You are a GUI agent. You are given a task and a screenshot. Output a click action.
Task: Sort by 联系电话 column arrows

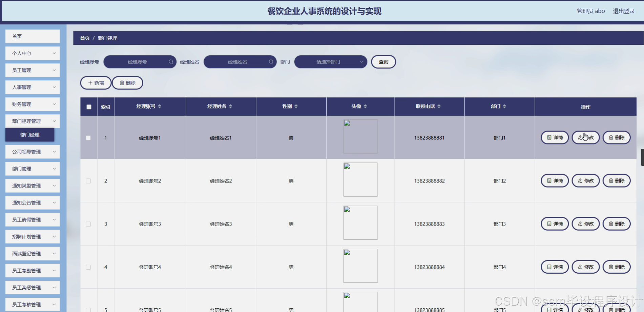pyautogui.click(x=439, y=106)
